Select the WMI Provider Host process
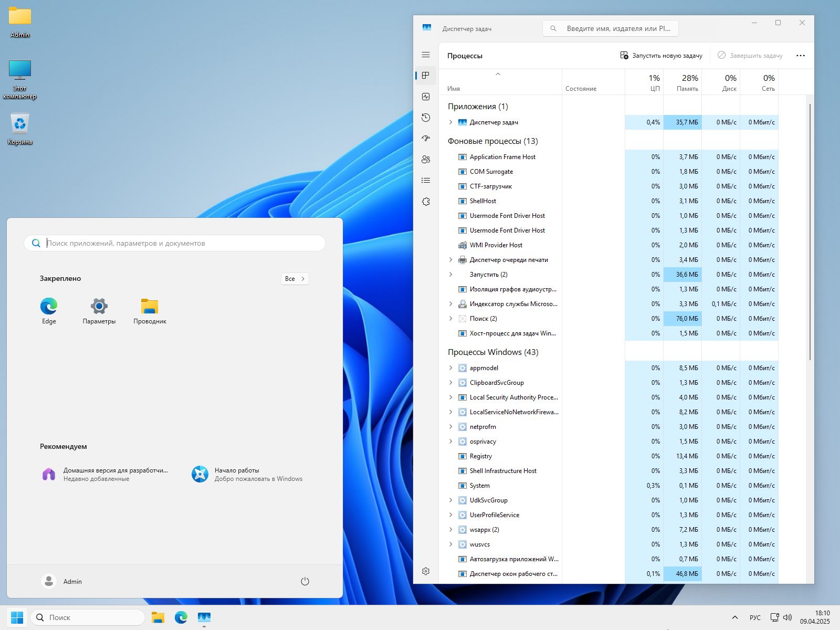This screenshot has width=840, height=630. pyautogui.click(x=609, y=245)
